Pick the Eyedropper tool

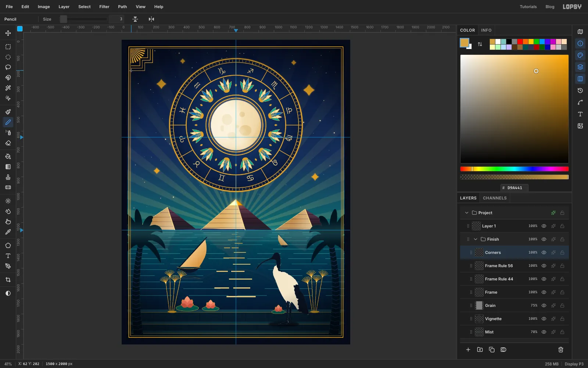pyautogui.click(x=8, y=232)
